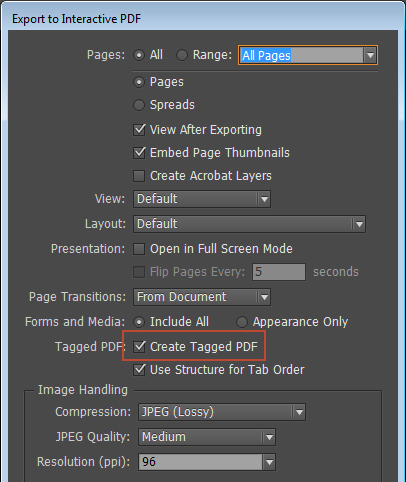This screenshot has height=482, width=406.
Task: Enable Create Acrobat Layers
Action: (139, 176)
